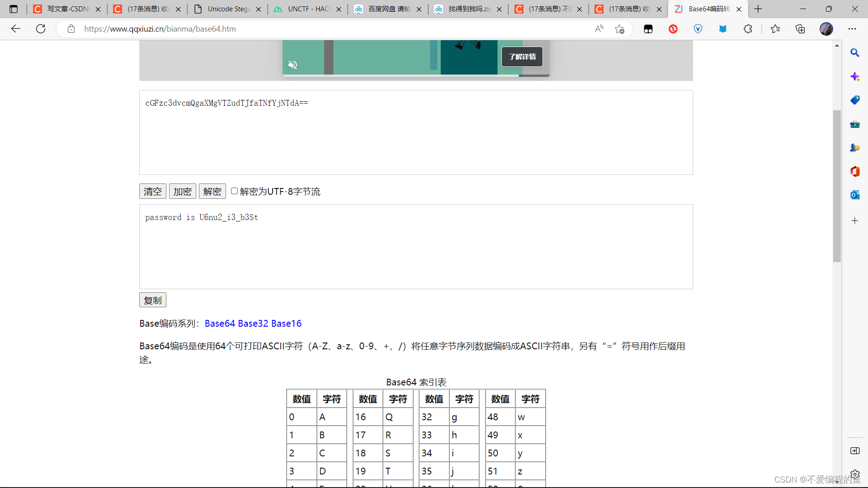
Task: Open the Collections panel
Action: click(800, 28)
